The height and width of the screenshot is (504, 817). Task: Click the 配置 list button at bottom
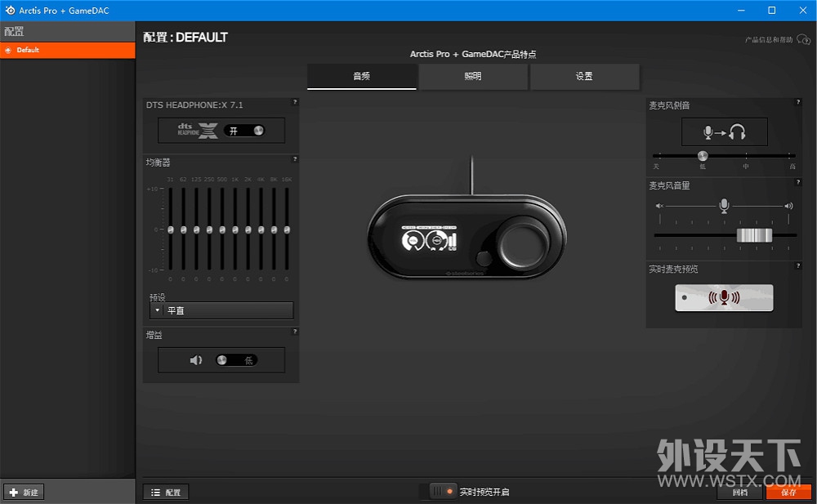[166, 492]
